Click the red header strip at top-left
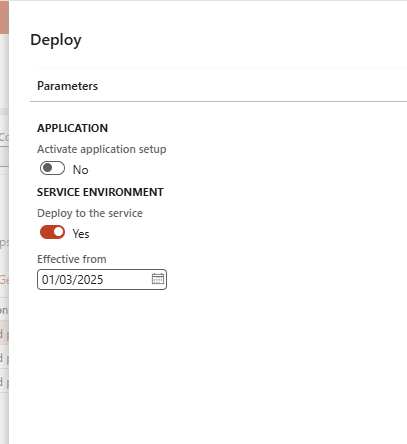 tap(4, 17)
